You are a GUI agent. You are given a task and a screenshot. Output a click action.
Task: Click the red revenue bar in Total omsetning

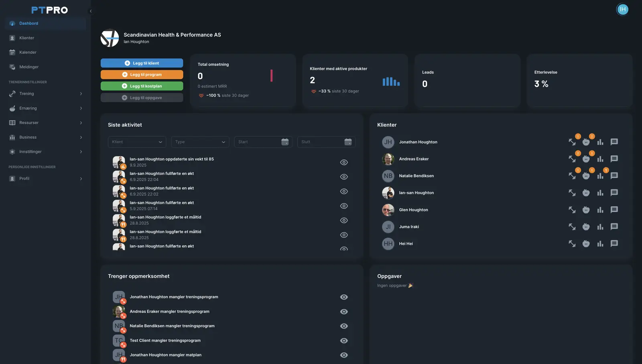(x=272, y=75)
